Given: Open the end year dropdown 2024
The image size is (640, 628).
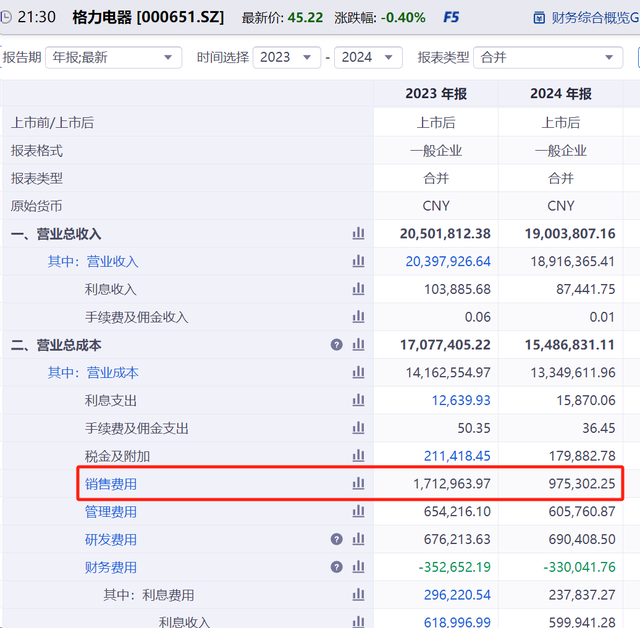Looking at the screenshot, I should pos(368,58).
